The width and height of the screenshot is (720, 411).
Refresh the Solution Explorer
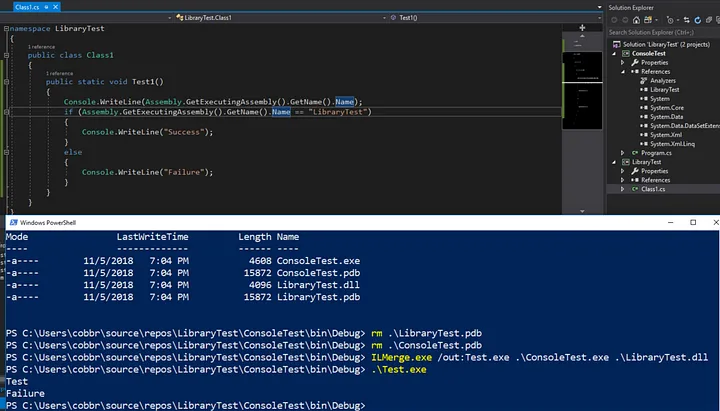coord(698,20)
